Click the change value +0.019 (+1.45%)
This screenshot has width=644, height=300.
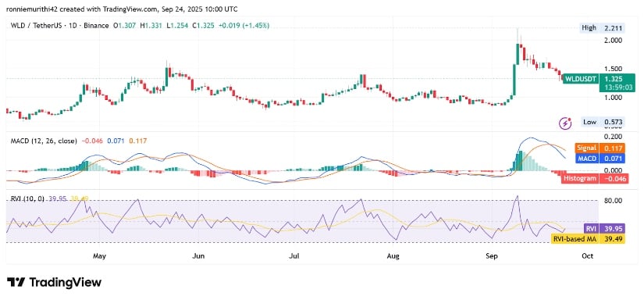[x=244, y=26]
